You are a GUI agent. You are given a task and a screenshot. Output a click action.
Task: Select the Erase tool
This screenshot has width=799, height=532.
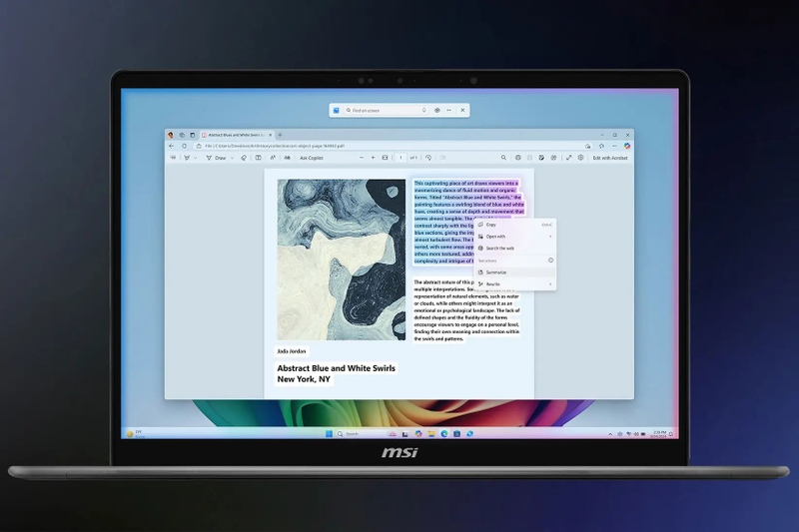(244, 158)
